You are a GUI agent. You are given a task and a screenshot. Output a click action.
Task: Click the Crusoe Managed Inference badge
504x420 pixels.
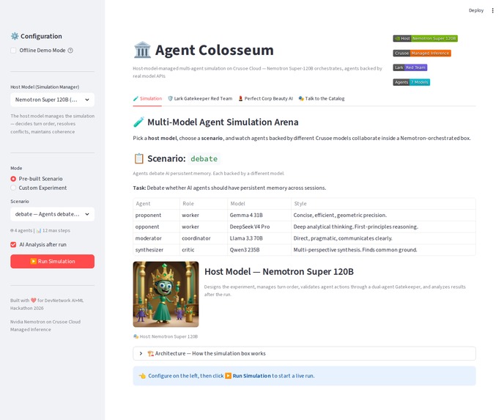click(422, 53)
